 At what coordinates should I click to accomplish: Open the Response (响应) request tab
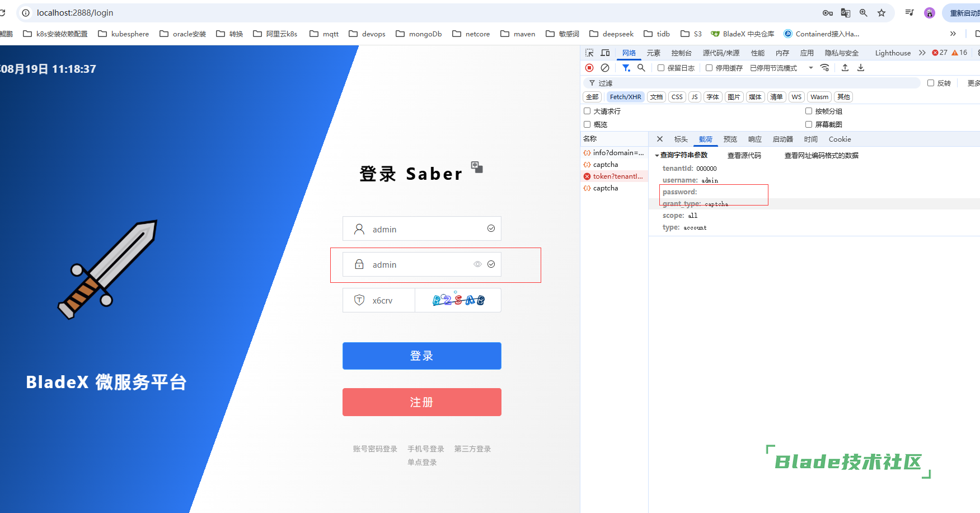point(754,139)
